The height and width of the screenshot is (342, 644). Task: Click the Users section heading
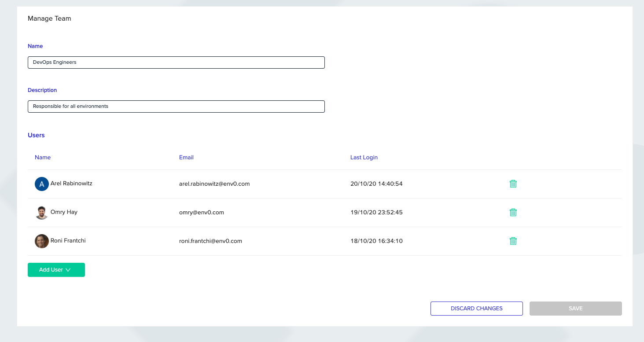click(x=36, y=136)
